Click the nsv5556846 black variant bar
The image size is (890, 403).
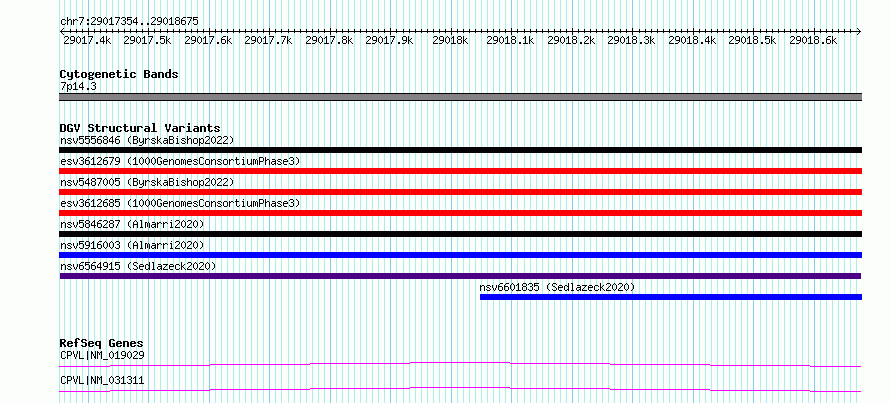click(x=461, y=150)
